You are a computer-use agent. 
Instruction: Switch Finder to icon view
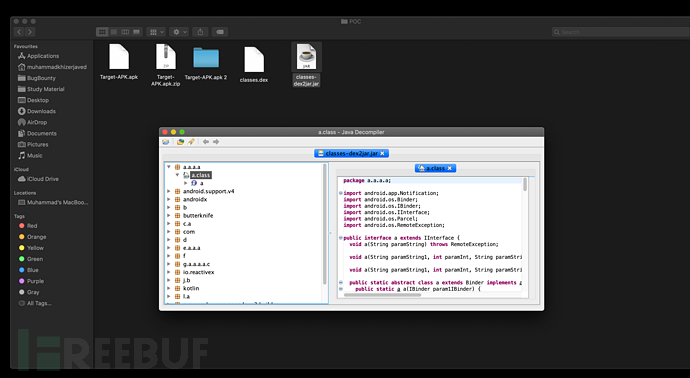coord(102,32)
